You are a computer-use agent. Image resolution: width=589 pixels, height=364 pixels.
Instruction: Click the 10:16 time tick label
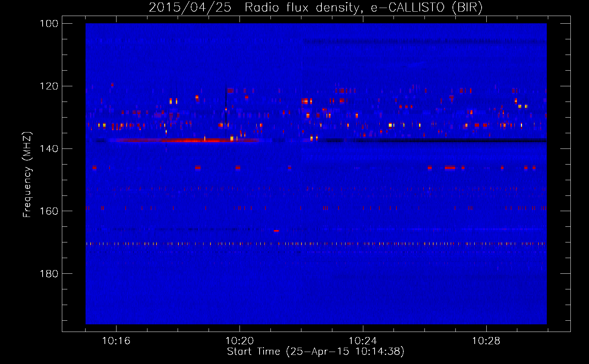pos(116,341)
